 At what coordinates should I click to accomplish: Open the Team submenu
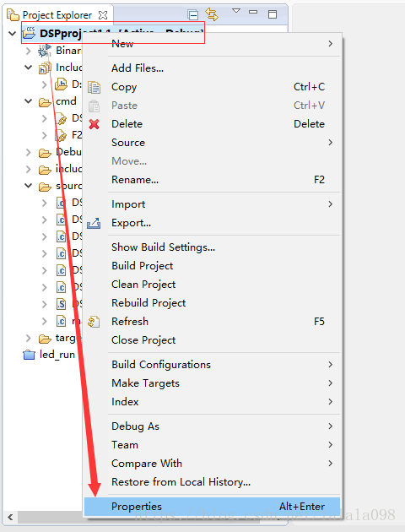click(212, 445)
